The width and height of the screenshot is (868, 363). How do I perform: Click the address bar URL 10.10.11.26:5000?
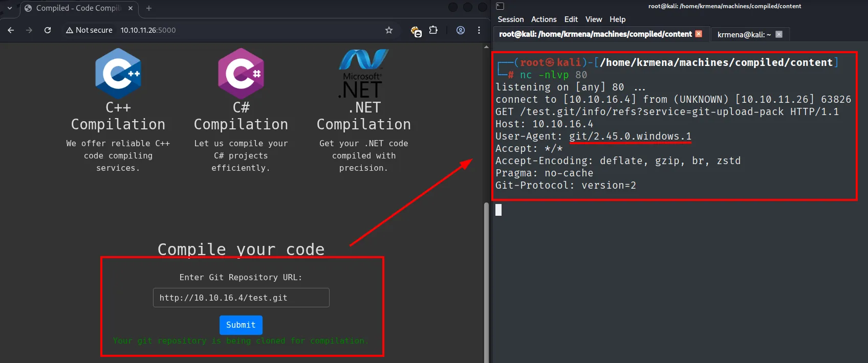point(148,30)
